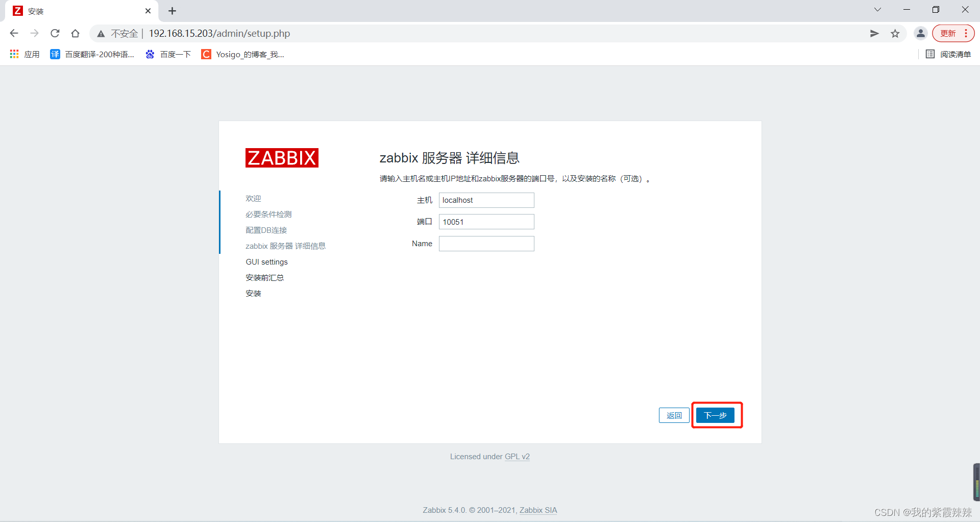The width and height of the screenshot is (980, 522).
Task: Minimize the browser window
Action: click(x=906, y=10)
